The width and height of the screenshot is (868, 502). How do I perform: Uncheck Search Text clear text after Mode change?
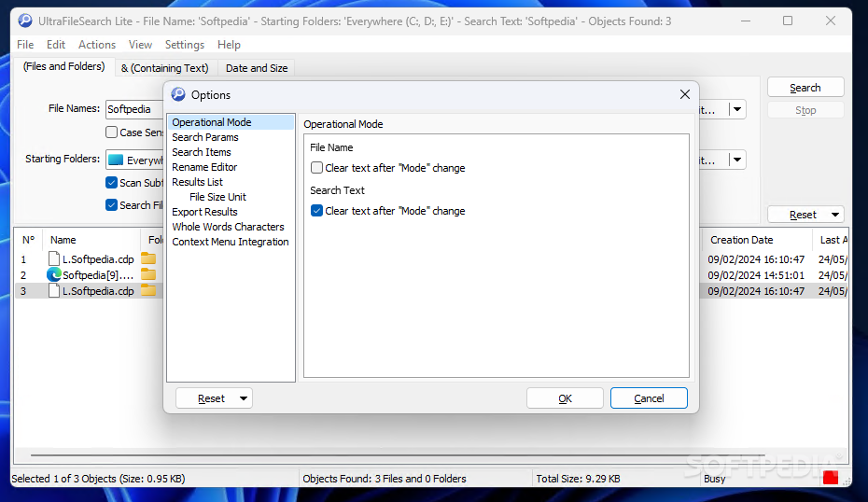(316, 211)
